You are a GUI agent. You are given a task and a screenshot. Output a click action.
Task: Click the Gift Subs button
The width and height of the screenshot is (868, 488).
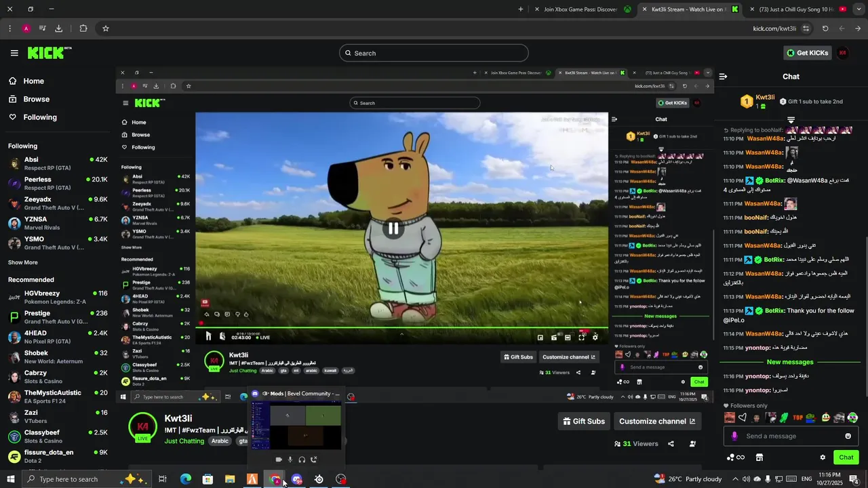[x=583, y=421]
